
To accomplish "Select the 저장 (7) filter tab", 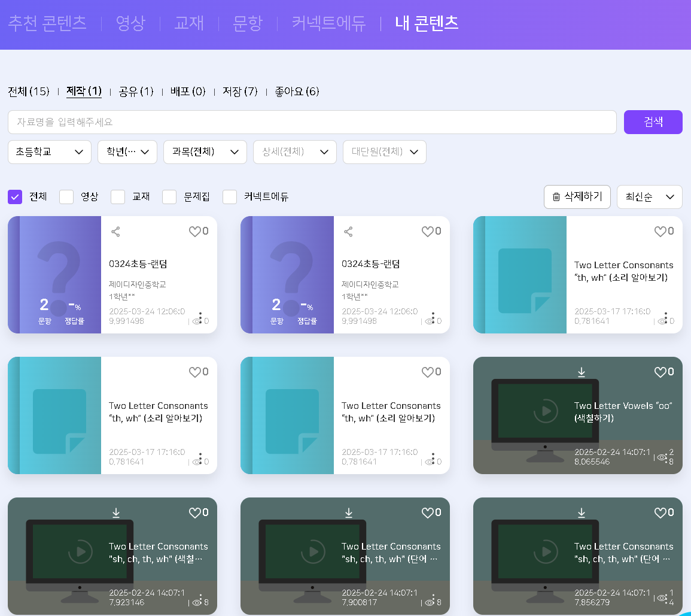I will click(x=240, y=92).
